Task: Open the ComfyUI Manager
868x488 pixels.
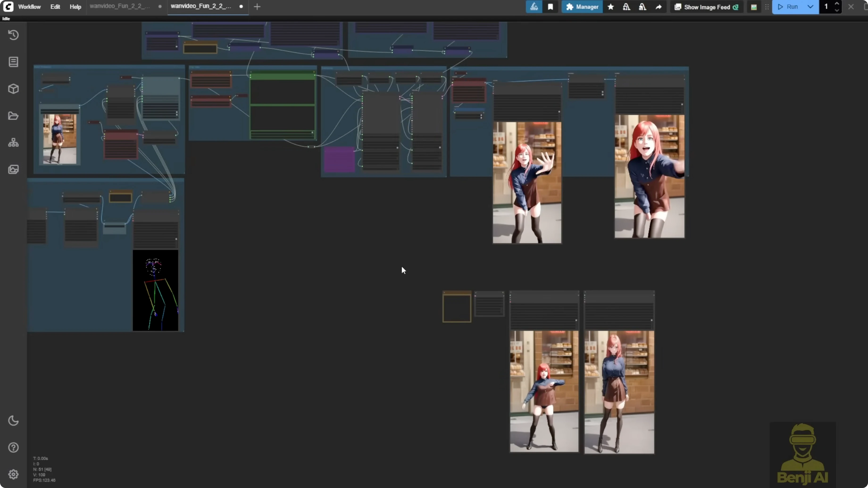Action: [582, 7]
